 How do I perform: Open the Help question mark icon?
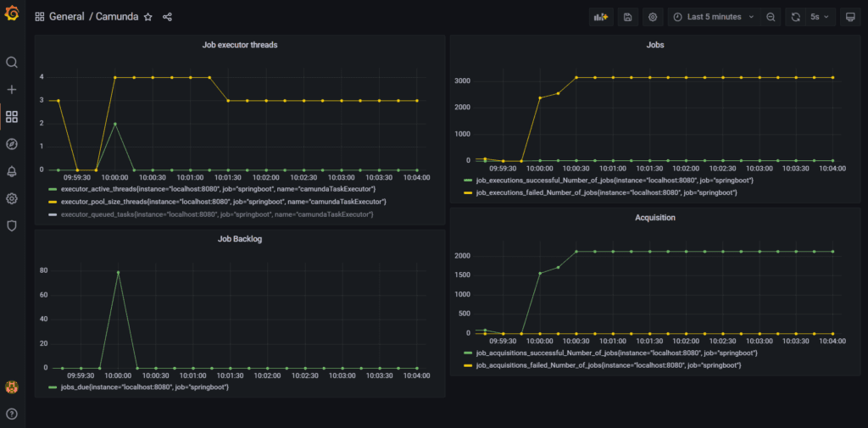(x=12, y=414)
